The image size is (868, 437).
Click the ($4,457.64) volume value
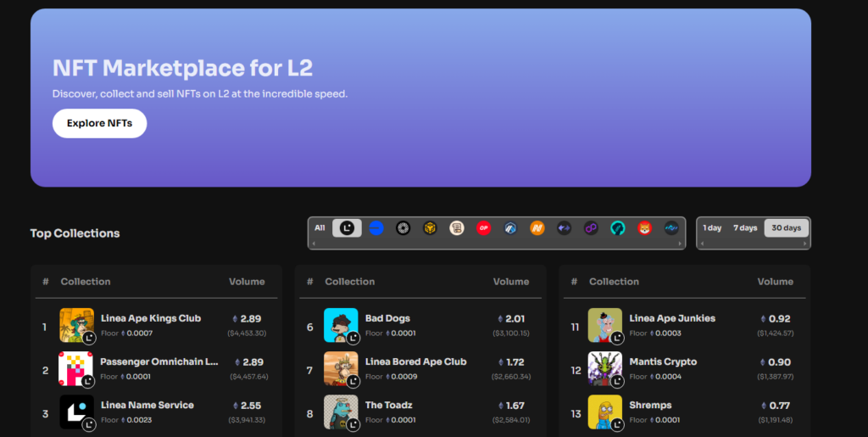tap(249, 377)
